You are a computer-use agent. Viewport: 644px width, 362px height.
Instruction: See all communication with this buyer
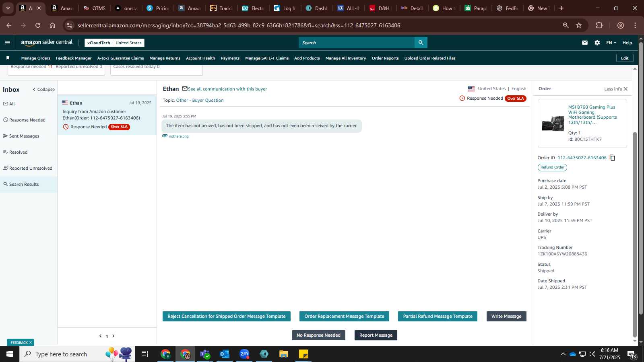click(227, 89)
